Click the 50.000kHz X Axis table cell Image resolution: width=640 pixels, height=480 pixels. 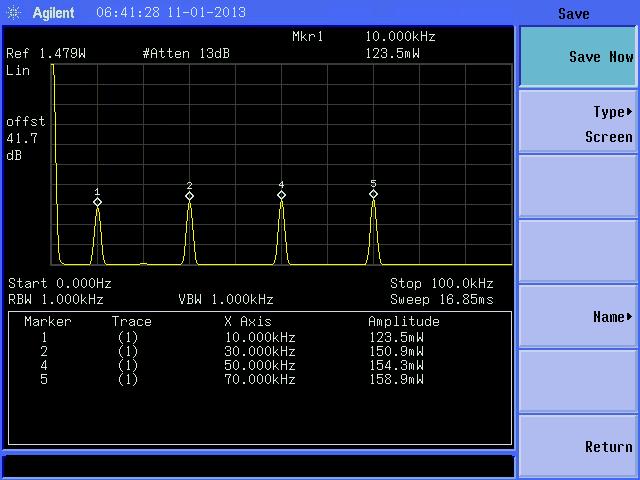pos(260,365)
